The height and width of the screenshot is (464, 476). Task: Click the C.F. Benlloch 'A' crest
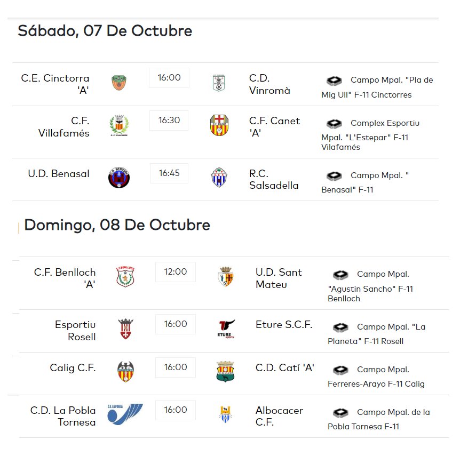pos(125,276)
